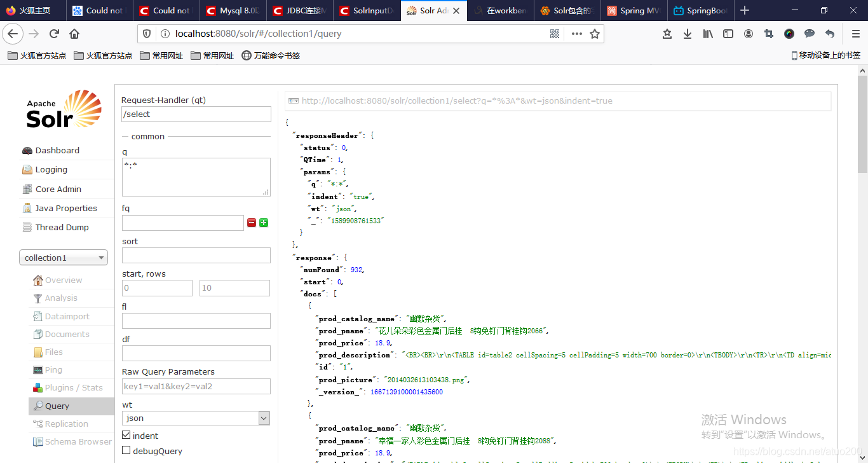Switch to the Spring MV tab
868x463 pixels.
(634, 10)
